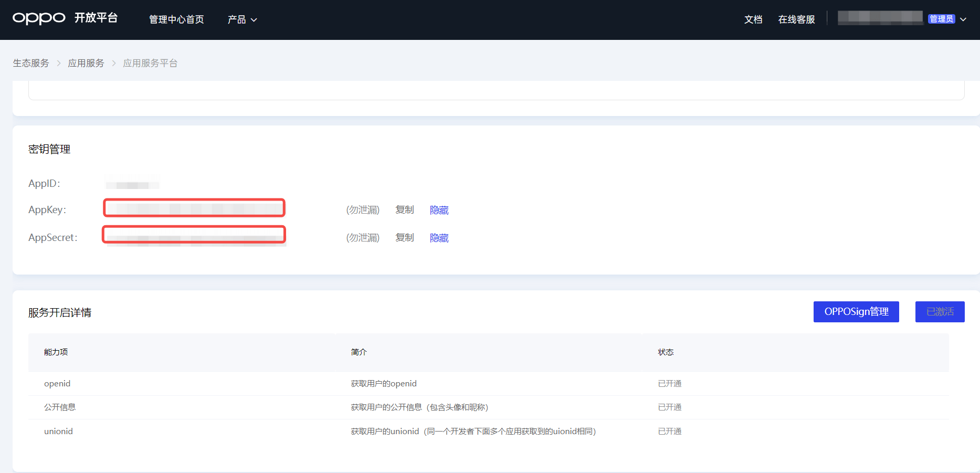Copy the AppSecret value
The width and height of the screenshot is (980, 473).
click(404, 238)
